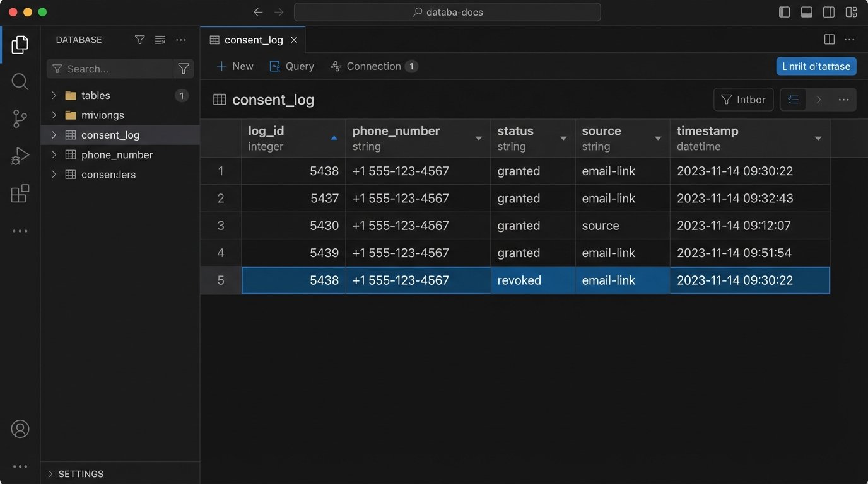
Task: Toggle the primary sidebar layout button
Action: pyautogui.click(x=785, y=12)
